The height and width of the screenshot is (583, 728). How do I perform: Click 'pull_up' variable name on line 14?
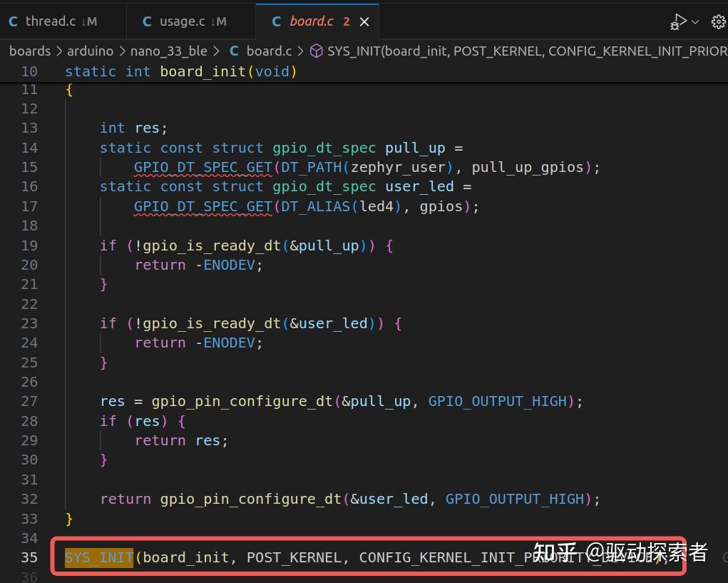415,148
